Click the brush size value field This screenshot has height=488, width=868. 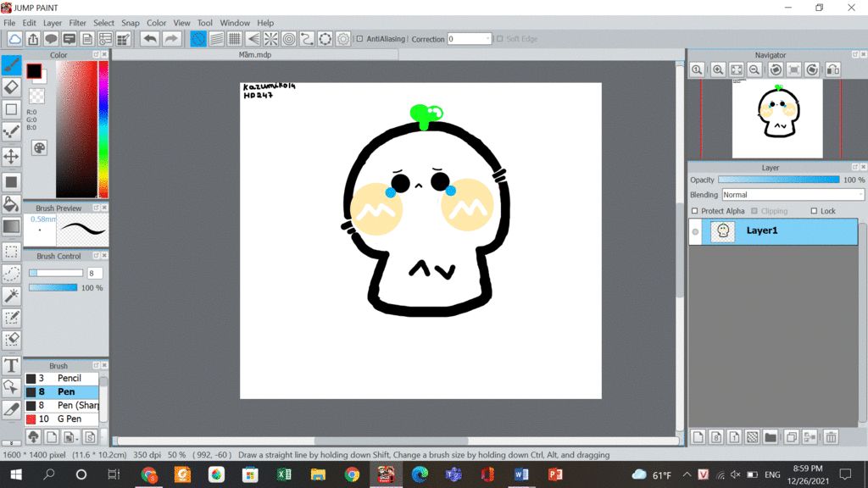[x=95, y=273]
